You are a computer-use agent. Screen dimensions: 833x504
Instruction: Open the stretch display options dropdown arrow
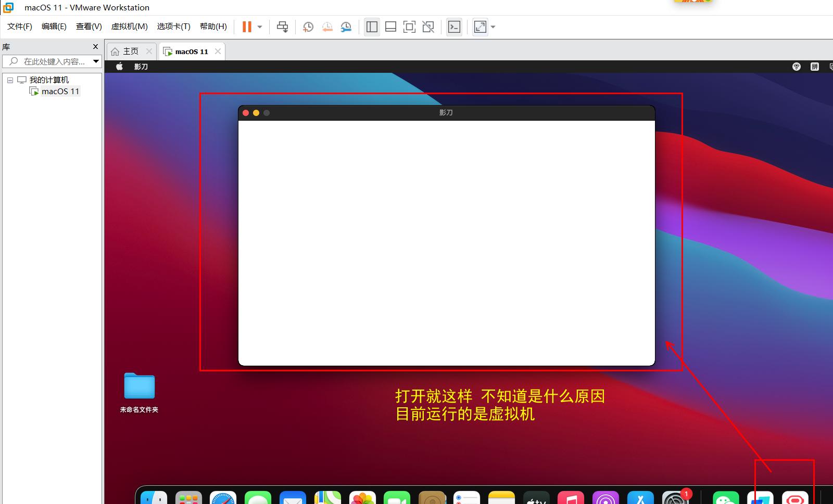click(x=493, y=27)
